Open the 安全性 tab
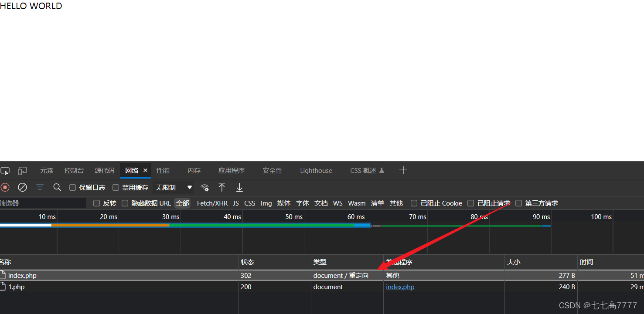The width and height of the screenshot is (644, 314). coord(273,170)
